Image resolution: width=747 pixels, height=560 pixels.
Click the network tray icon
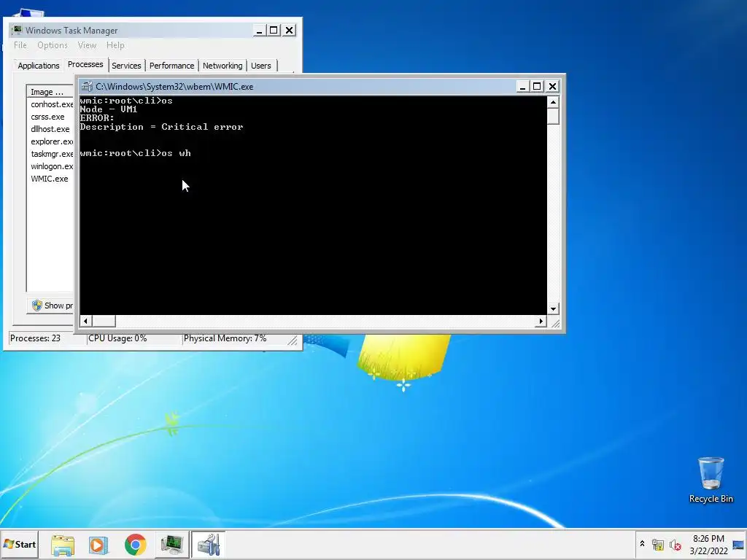(658, 544)
